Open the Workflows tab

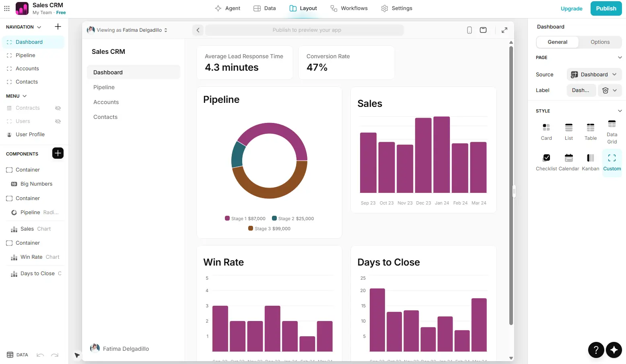click(x=349, y=8)
